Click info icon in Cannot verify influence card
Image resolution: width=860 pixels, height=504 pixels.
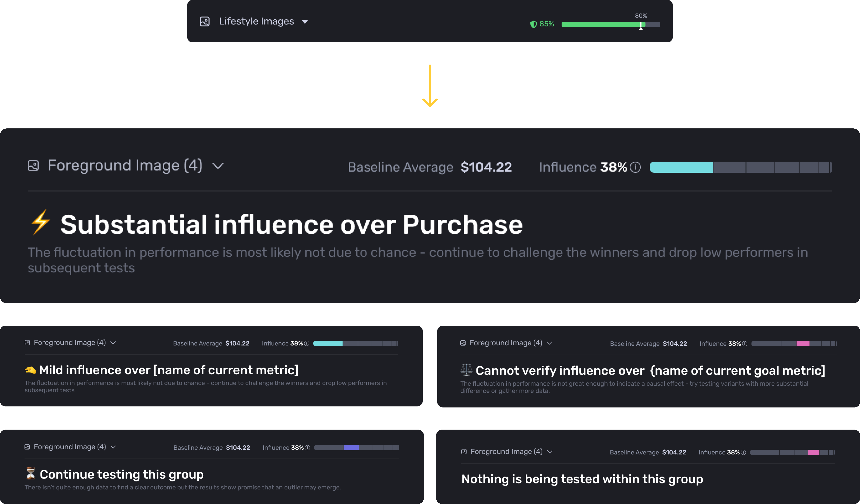click(x=745, y=344)
